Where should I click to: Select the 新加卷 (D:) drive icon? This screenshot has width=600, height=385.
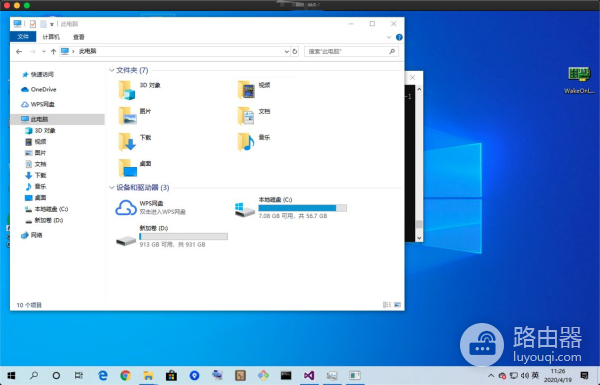point(126,240)
